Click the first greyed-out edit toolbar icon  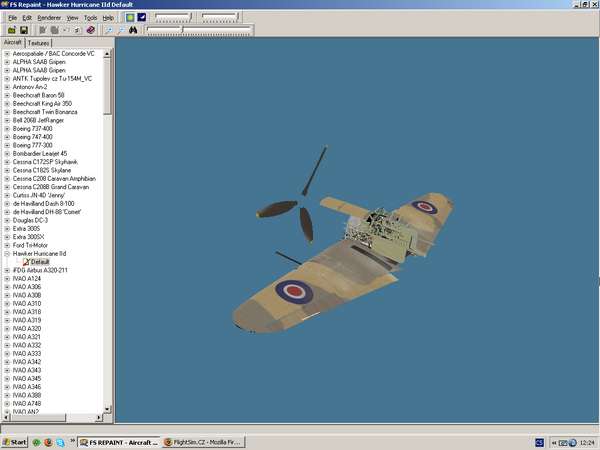(42, 30)
